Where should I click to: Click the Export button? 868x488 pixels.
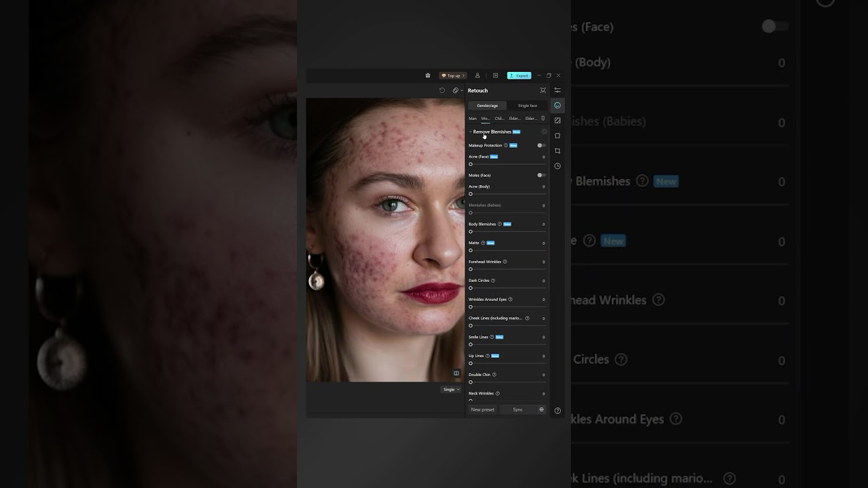pyautogui.click(x=519, y=75)
